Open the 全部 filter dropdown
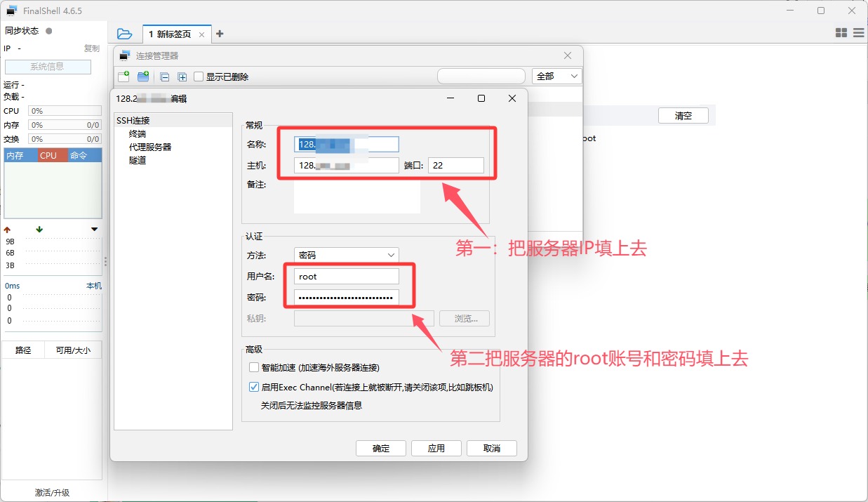868x502 pixels. (x=557, y=76)
